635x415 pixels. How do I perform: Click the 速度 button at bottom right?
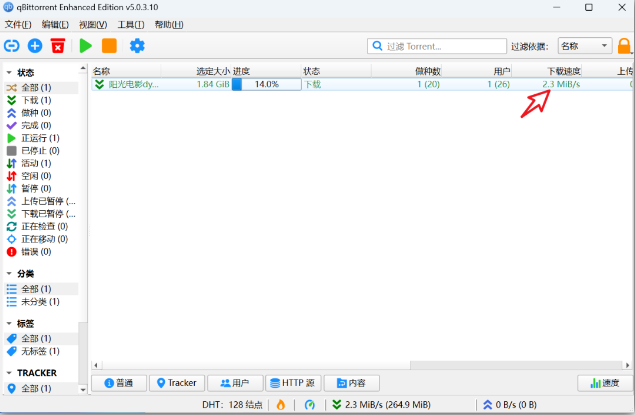[604, 383]
